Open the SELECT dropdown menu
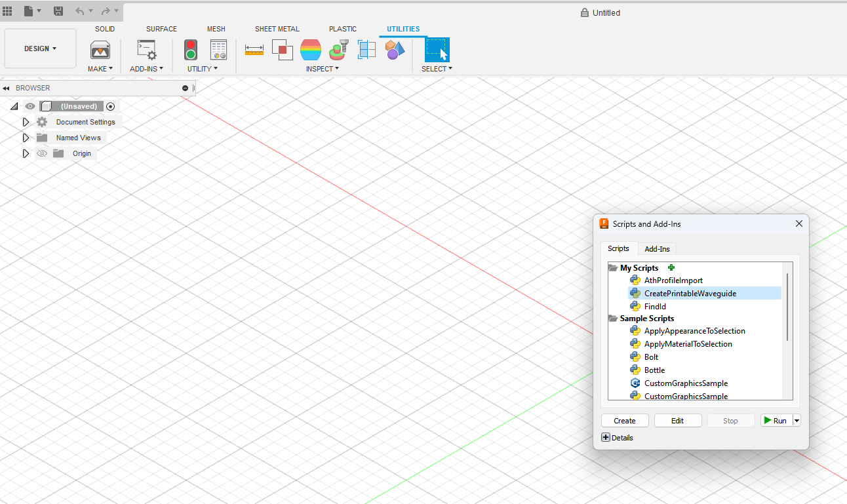This screenshot has height=504, width=847. [x=437, y=69]
